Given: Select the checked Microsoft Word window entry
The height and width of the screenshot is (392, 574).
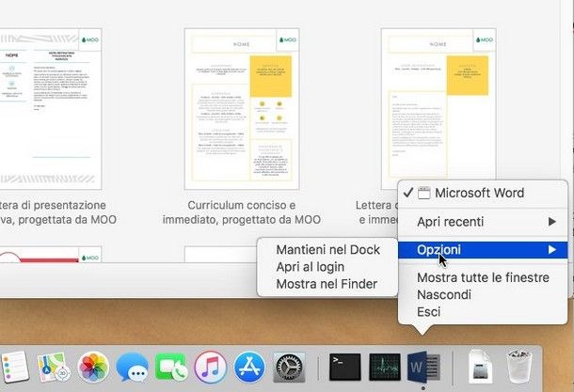Looking at the screenshot, I should tap(483, 193).
